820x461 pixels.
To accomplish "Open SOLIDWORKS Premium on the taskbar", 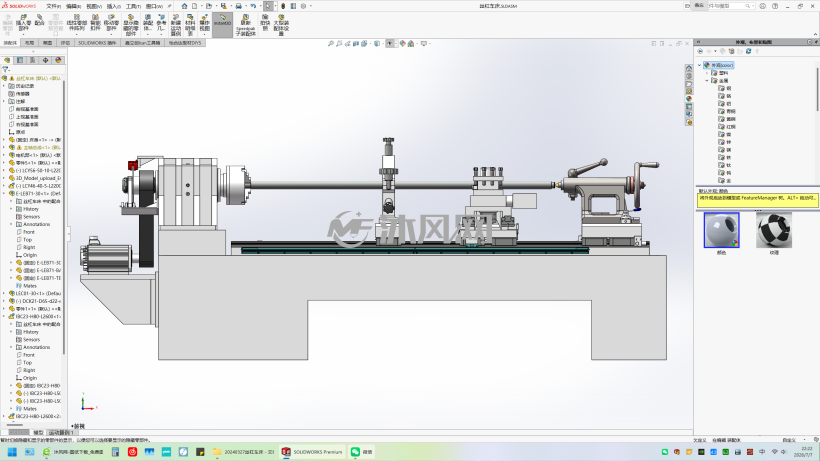I will pyautogui.click(x=312, y=452).
